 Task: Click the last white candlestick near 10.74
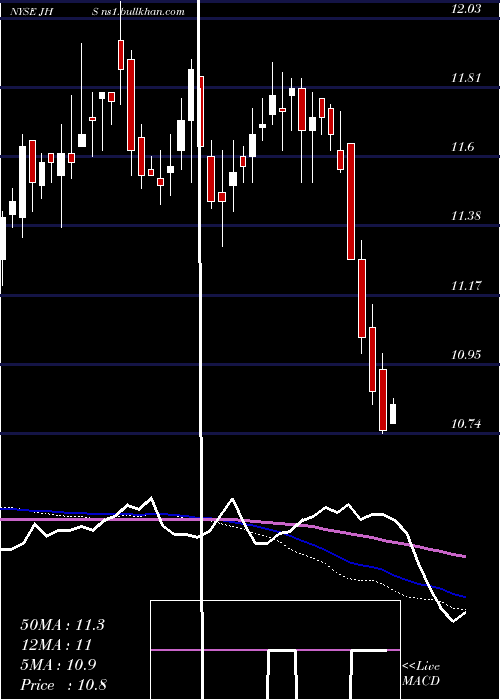(x=393, y=414)
